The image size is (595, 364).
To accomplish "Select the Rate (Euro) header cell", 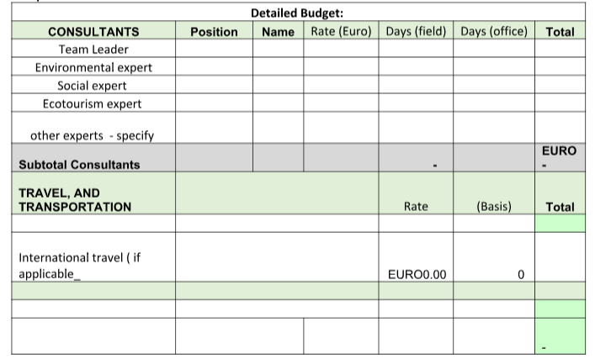I will click(341, 30).
